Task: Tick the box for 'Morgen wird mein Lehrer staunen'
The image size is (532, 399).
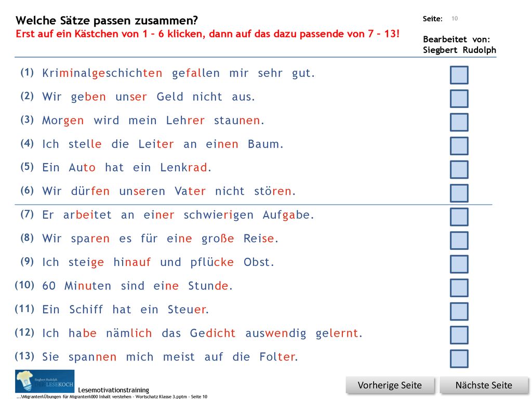Action: [459, 122]
